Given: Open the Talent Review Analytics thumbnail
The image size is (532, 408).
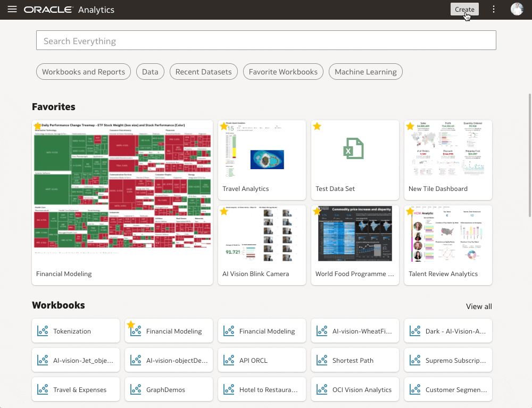Looking at the screenshot, I should [448, 234].
